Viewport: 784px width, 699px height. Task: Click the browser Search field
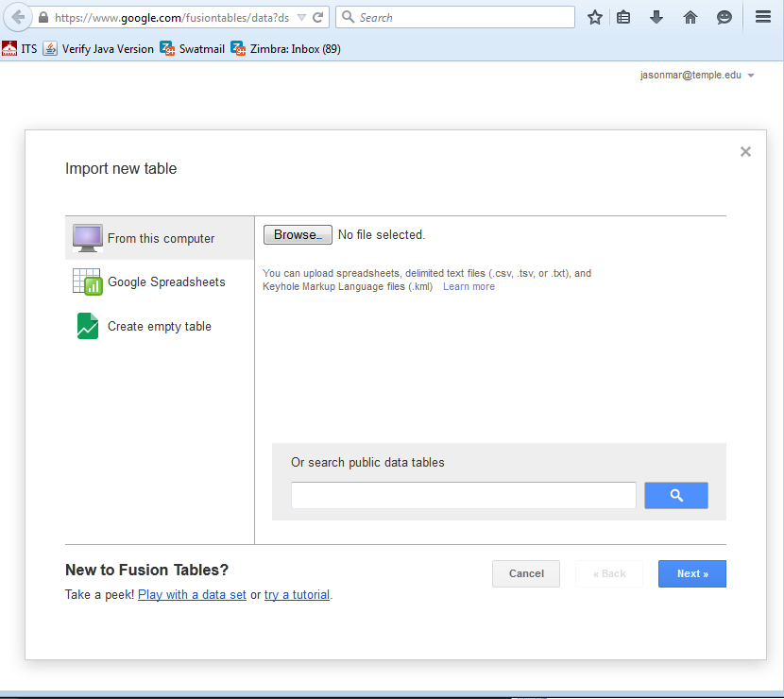pyautogui.click(x=455, y=18)
